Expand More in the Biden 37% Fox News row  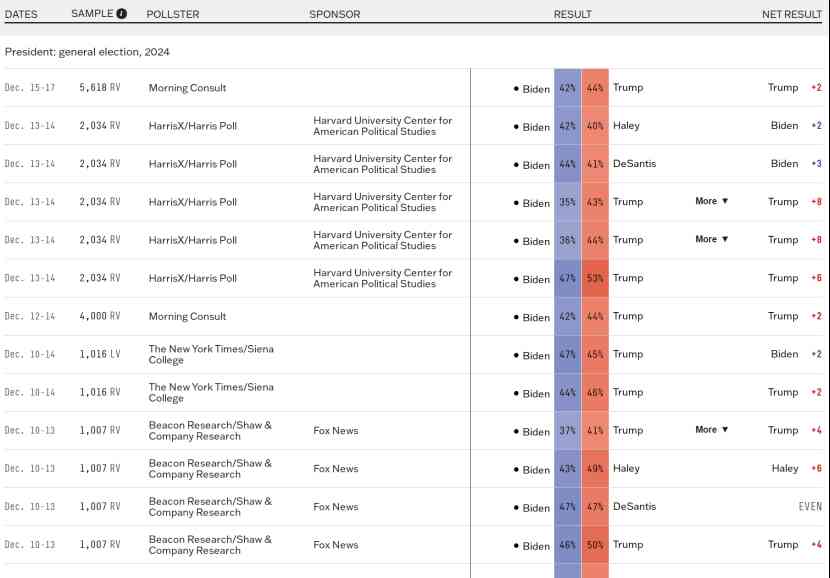pyautogui.click(x=711, y=430)
